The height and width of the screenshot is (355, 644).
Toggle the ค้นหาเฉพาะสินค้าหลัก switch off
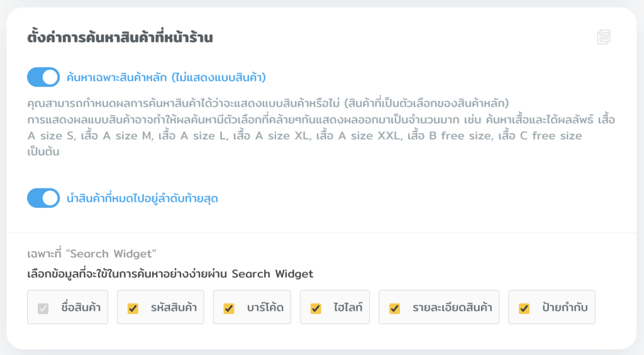point(43,77)
